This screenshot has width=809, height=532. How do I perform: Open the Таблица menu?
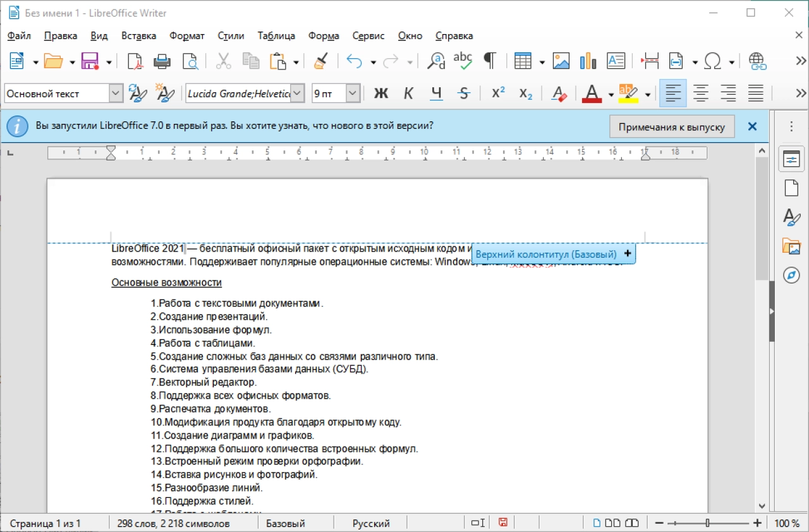(277, 36)
